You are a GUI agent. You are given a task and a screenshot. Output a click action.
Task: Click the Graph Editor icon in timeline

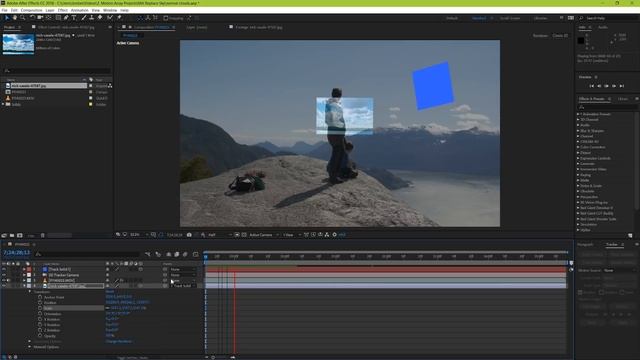(196, 254)
